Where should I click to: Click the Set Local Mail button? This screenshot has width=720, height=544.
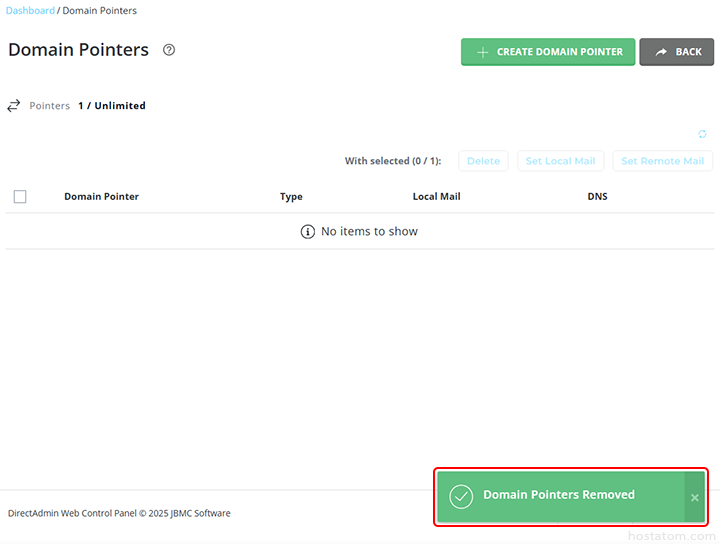[x=560, y=161]
